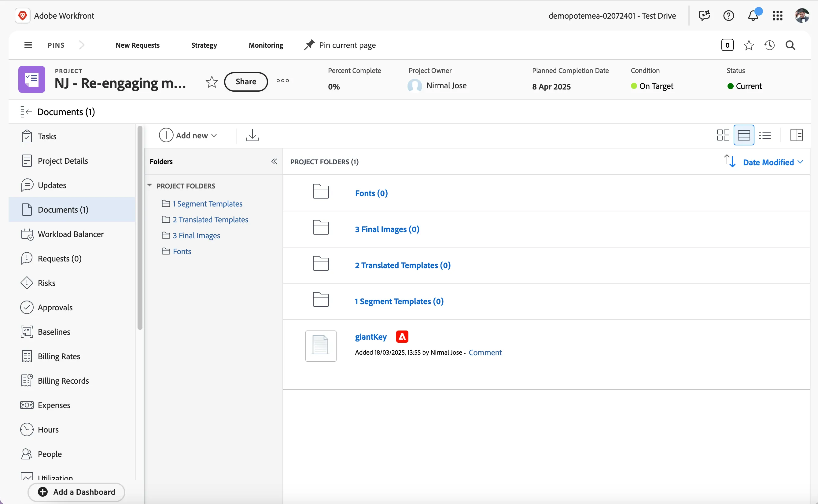Open the notifications bell
This screenshot has height=504, width=818.
pos(753,16)
